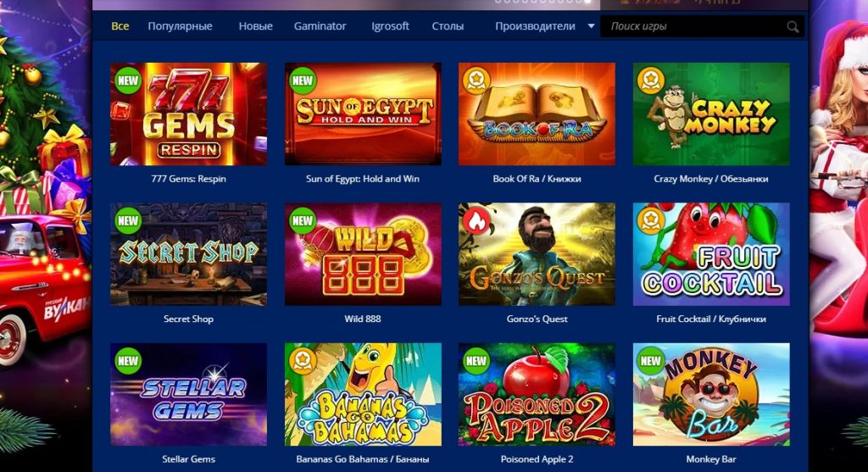Switch to the Популярные tab
The image size is (868, 472).
pos(180,26)
